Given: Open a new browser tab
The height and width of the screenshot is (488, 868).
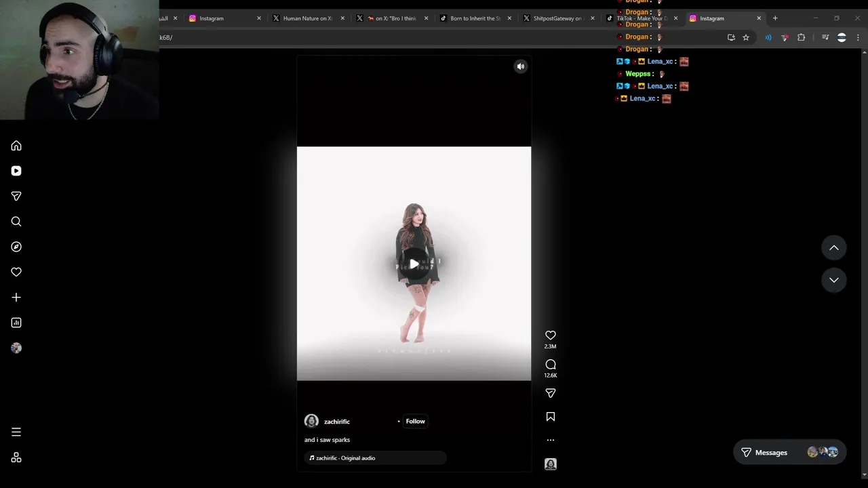Looking at the screenshot, I should [x=775, y=18].
